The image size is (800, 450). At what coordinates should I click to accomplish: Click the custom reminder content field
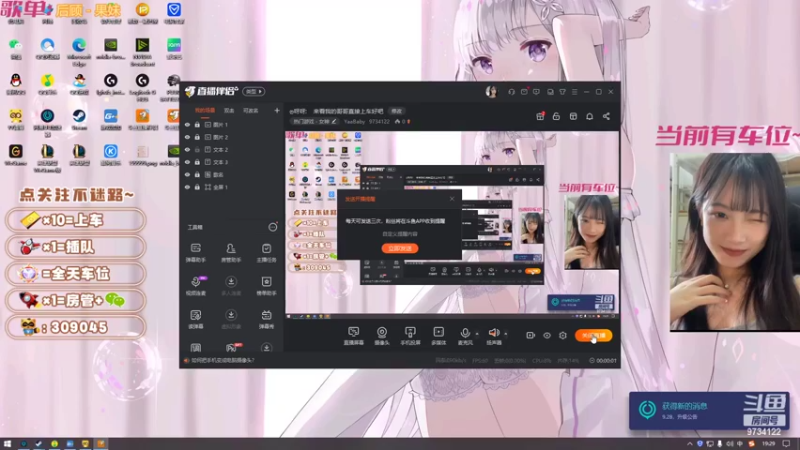tap(400, 234)
